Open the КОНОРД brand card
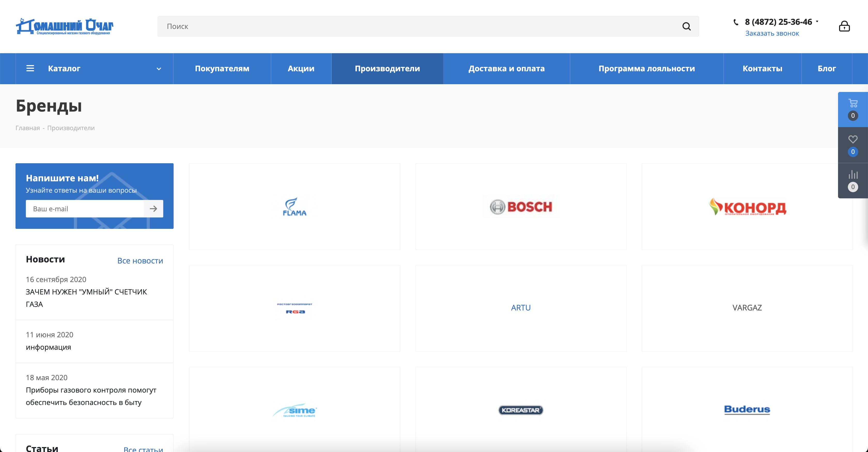868x452 pixels. click(747, 206)
